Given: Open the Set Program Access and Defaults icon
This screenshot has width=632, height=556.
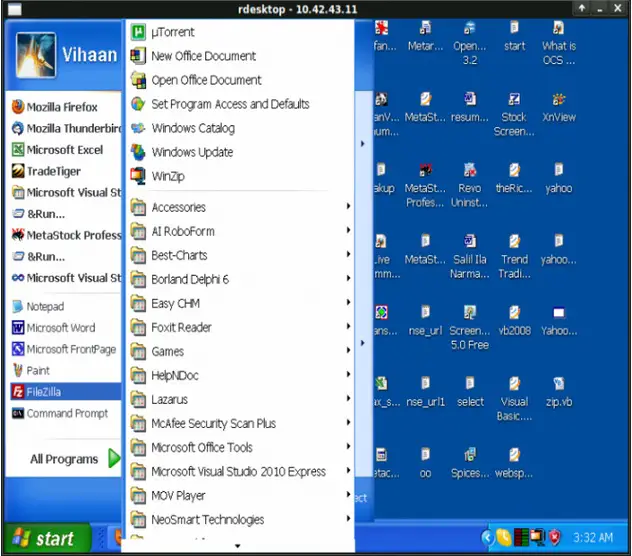Looking at the screenshot, I should coord(138,104).
